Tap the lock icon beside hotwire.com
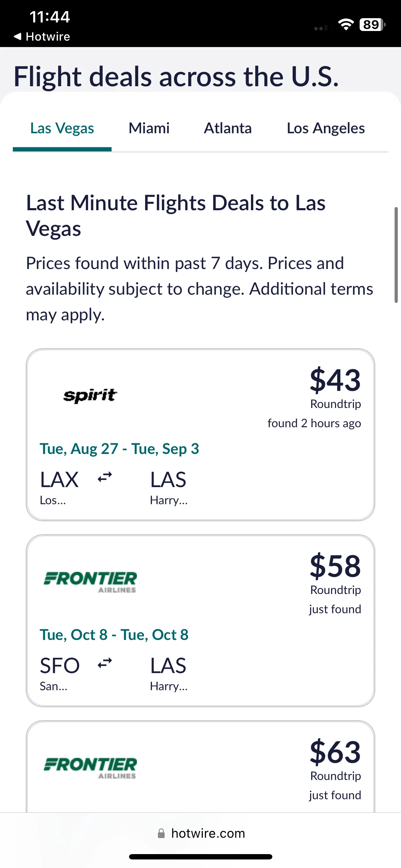Image resolution: width=401 pixels, height=868 pixels. (161, 833)
